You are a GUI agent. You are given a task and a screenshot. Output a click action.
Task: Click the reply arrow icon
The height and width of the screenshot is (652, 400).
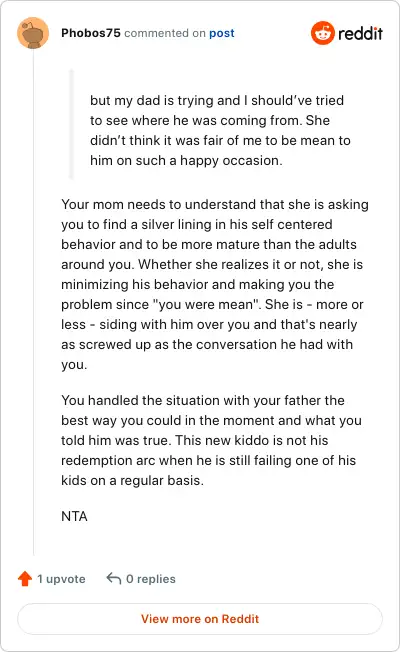tap(114, 578)
